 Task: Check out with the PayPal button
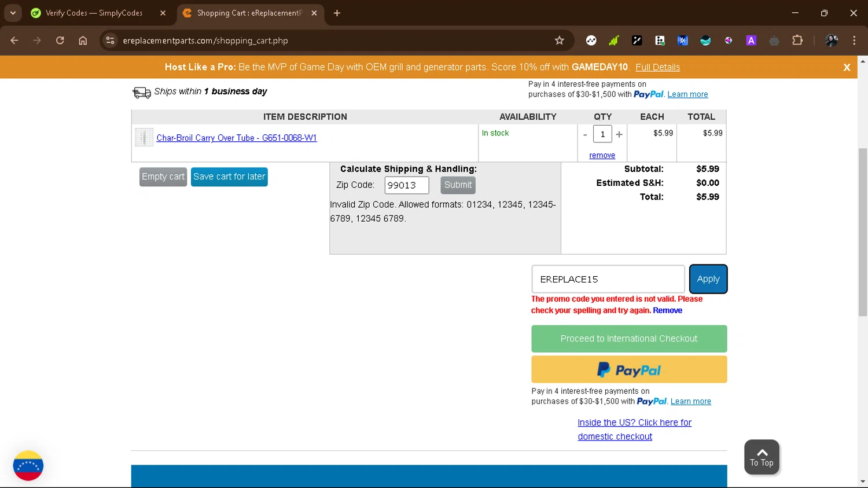tap(629, 369)
